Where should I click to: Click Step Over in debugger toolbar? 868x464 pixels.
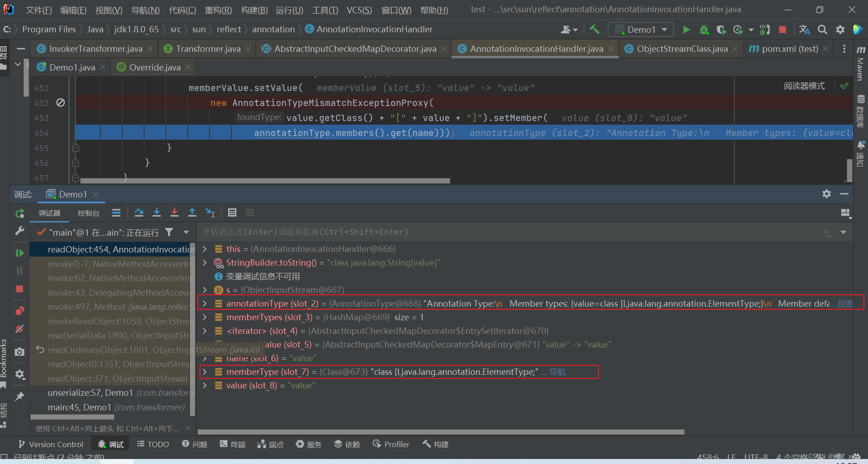pyautogui.click(x=139, y=212)
